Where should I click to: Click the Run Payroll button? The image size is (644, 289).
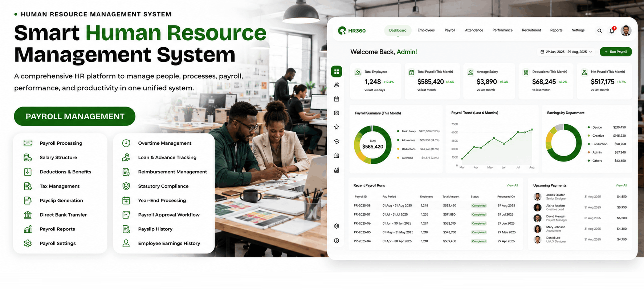(x=616, y=52)
